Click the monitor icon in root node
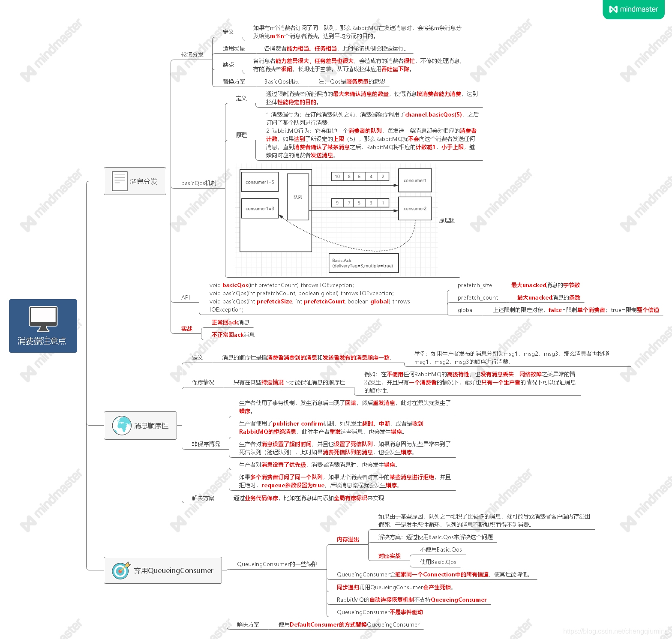672x639 pixels. (x=43, y=319)
